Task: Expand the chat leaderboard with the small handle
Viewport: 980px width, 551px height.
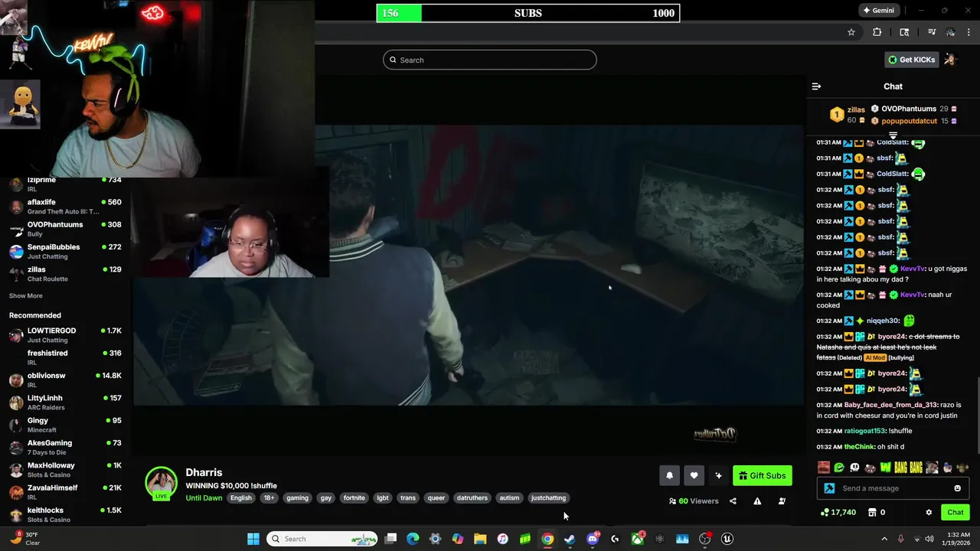Action: [x=893, y=135]
